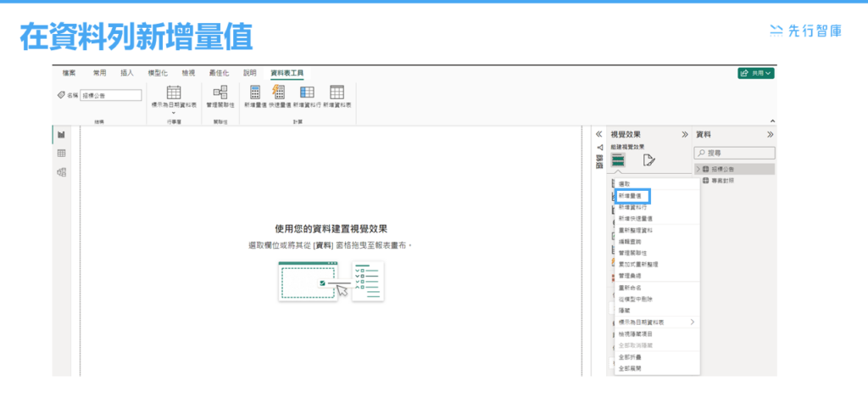
Task: Choose 隱藏 in the context menu
Action: tap(657, 311)
